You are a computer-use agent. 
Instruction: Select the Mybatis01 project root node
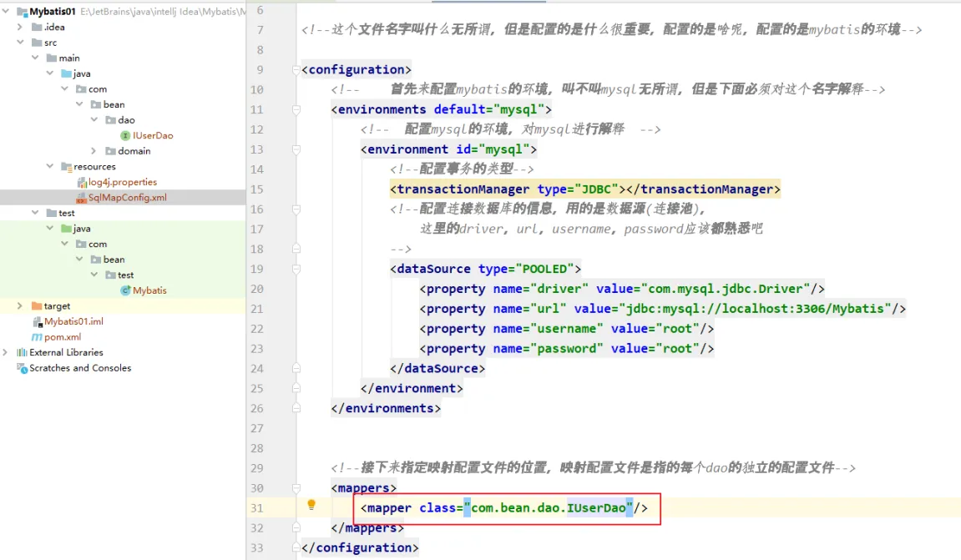click(53, 12)
